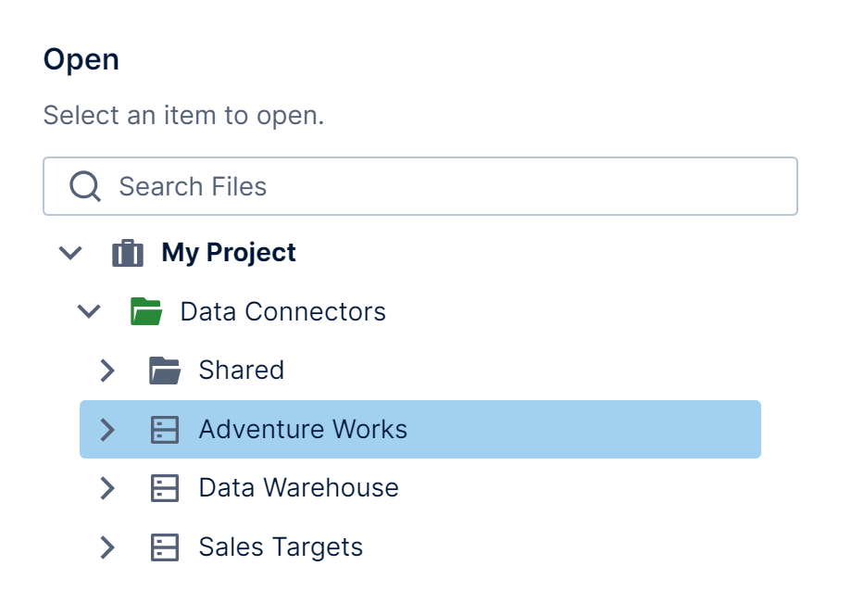The width and height of the screenshot is (851, 616).
Task: Select the Data Connectors label
Action: click(282, 311)
